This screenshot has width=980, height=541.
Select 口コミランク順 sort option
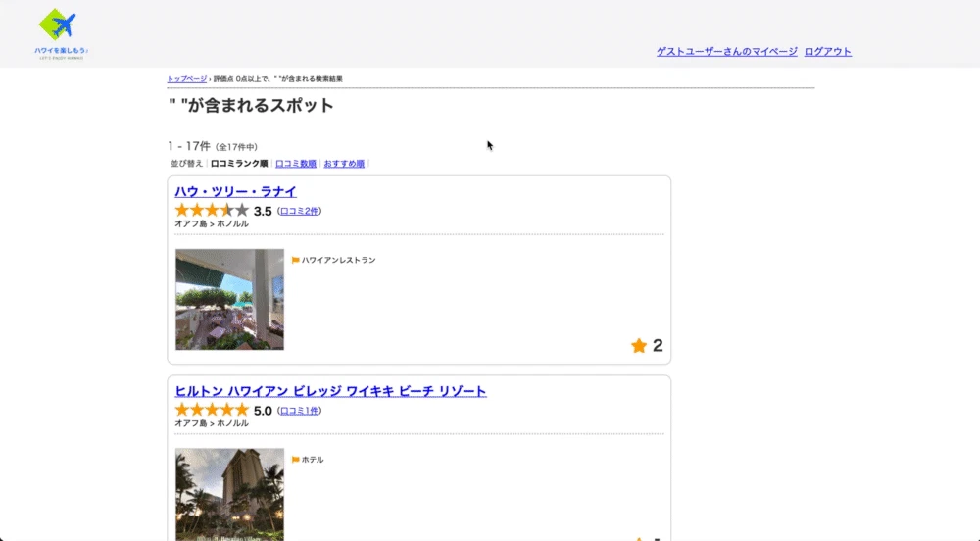click(x=239, y=163)
